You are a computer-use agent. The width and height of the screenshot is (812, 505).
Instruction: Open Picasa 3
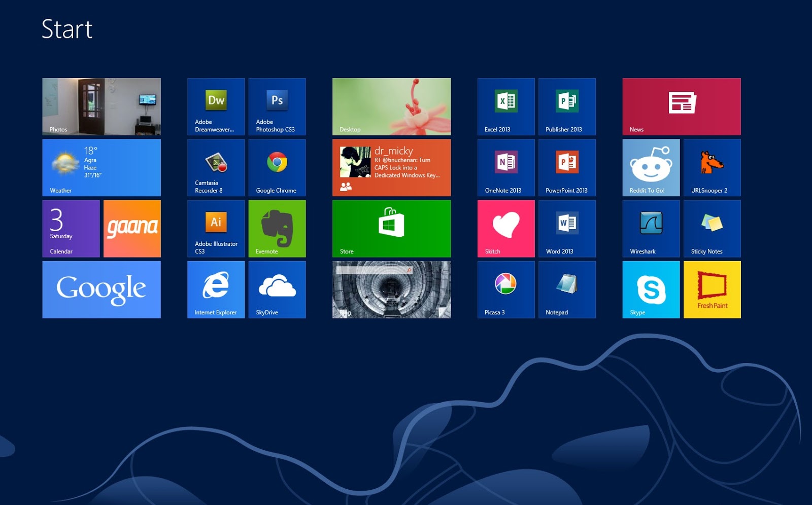coord(506,290)
